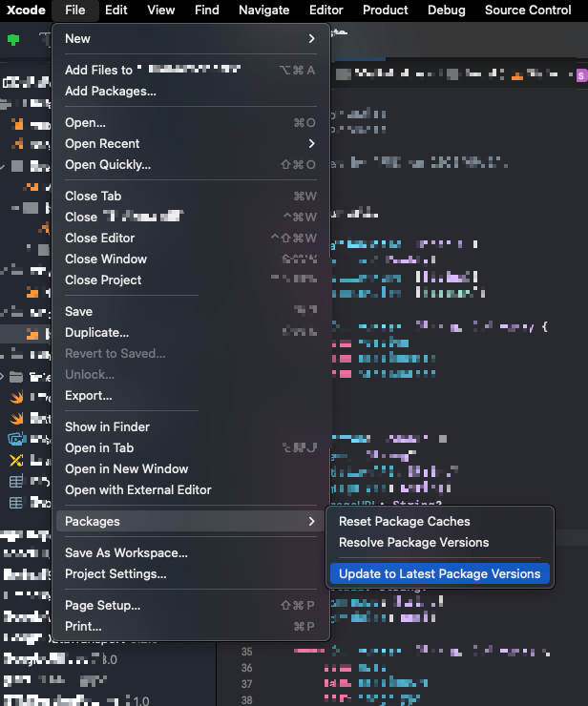Choose Save As Workspace...
Image resolution: width=588 pixels, height=706 pixels.
coord(191,553)
